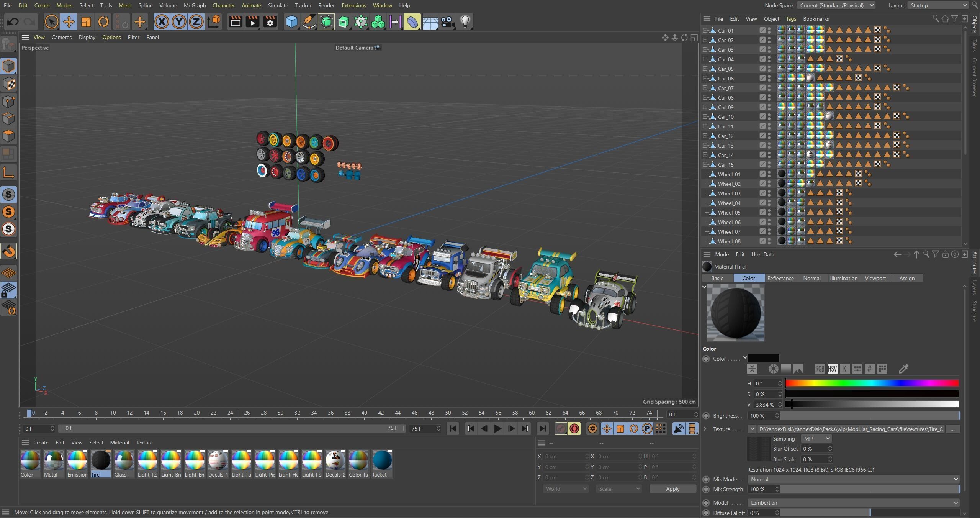Image resolution: width=980 pixels, height=518 pixels.
Task: Toggle Z axis lock
Action: point(196,22)
